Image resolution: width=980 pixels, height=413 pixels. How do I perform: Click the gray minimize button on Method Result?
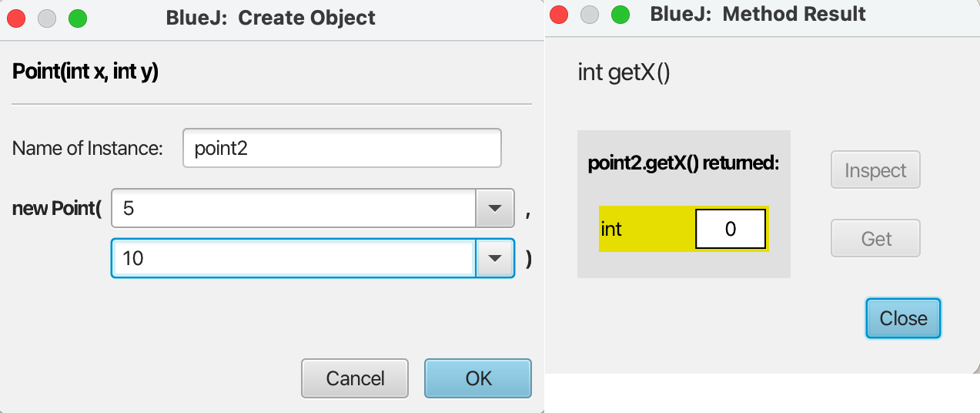pyautogui.click(x=589, y=15)
